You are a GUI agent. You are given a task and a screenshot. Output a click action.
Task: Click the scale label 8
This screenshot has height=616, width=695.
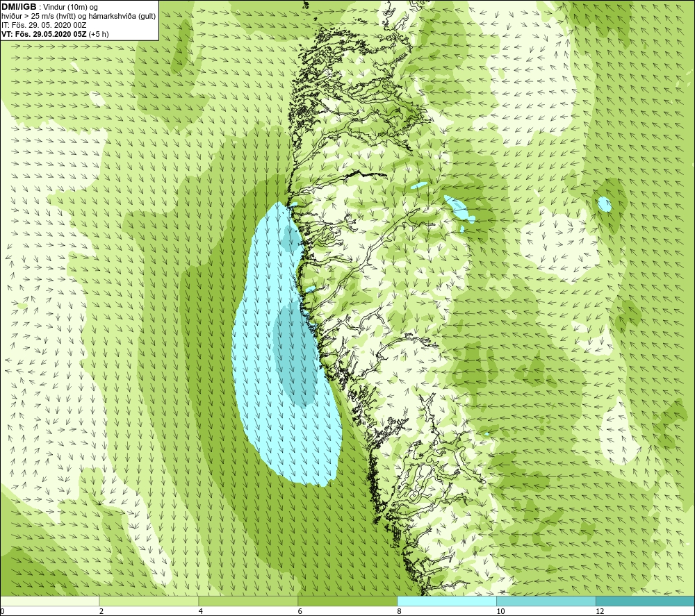point(400,612)
